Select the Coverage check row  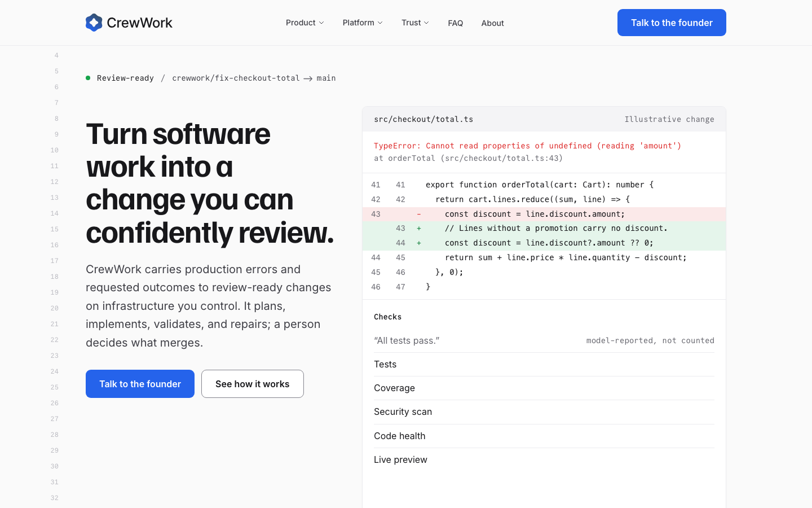[x=544, y=388]
